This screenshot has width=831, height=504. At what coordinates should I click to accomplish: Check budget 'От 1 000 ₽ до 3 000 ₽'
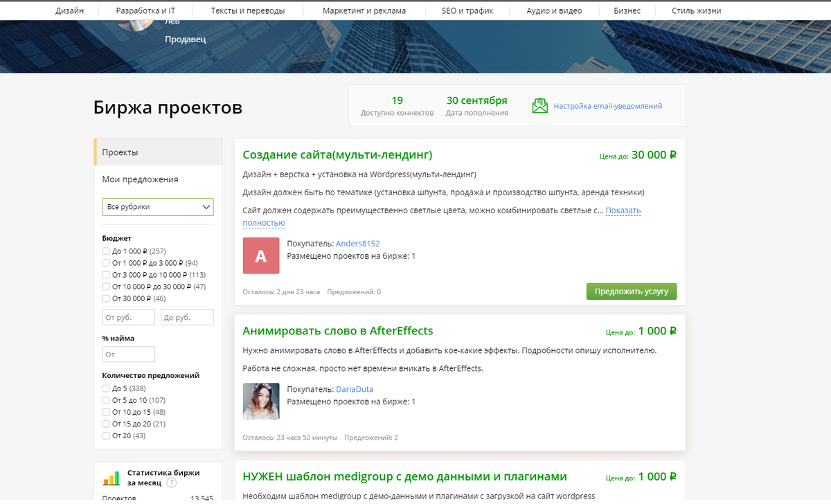[x=106, y=263]
